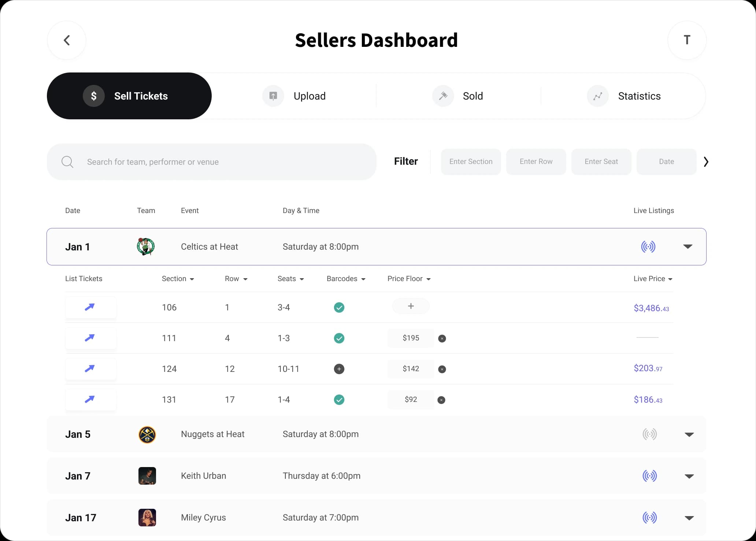Click the gavel icon beside Sold
The image size is (756, 541).
pyautogui.click(x=442, y=96)
